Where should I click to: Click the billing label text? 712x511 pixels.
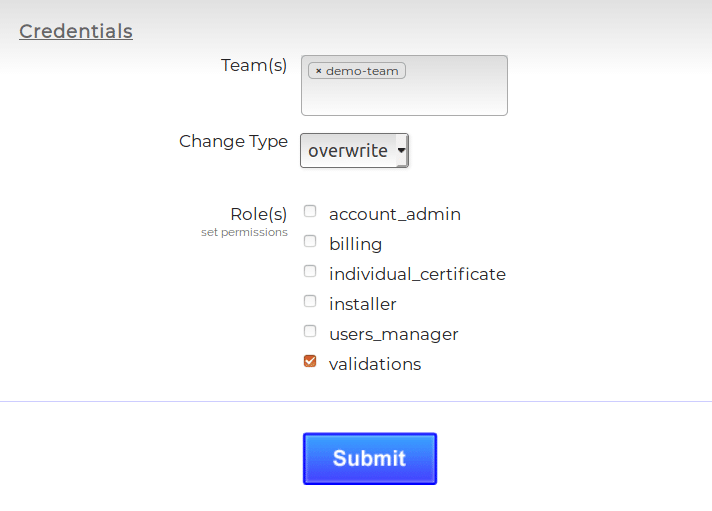point(355,244)
